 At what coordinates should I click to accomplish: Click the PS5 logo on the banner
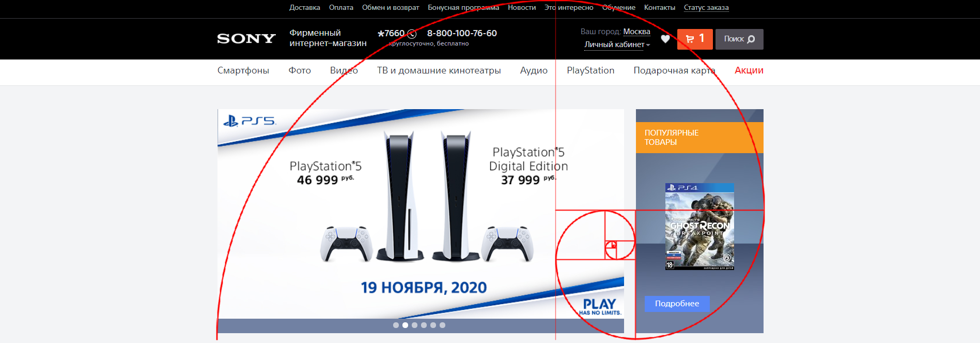tap(250, 121)
